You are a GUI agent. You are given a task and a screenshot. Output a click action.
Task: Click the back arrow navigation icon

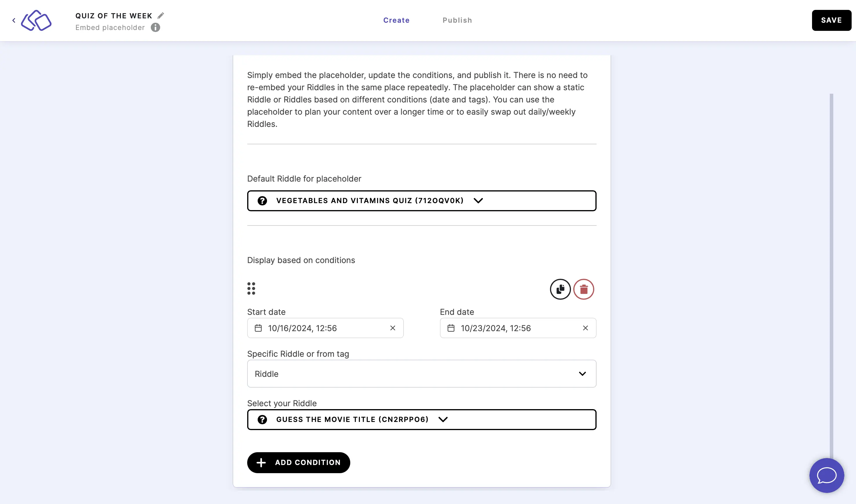coord(14,20)
